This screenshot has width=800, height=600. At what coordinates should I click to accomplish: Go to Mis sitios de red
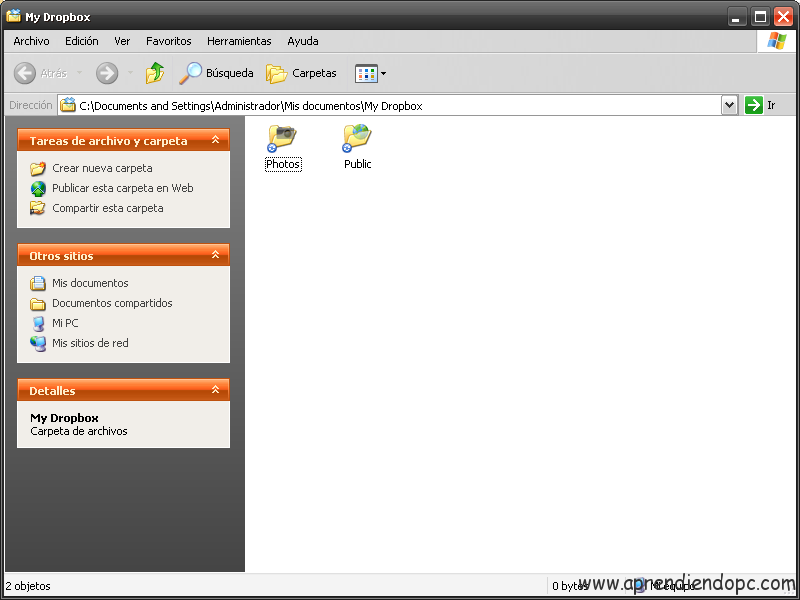(x=90, y=343)
